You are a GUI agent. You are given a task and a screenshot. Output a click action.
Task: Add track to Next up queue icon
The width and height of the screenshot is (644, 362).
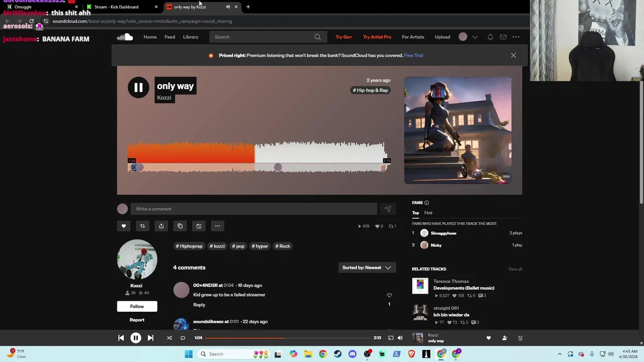[199, 226]
